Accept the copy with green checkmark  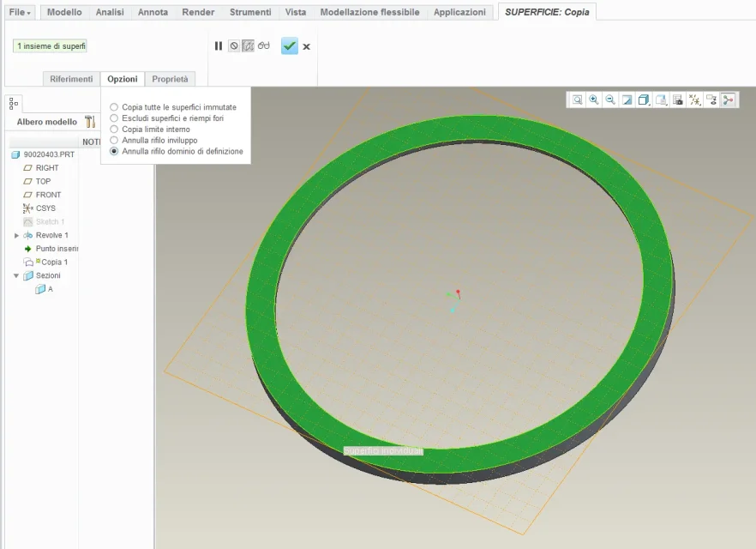[290, 46]
